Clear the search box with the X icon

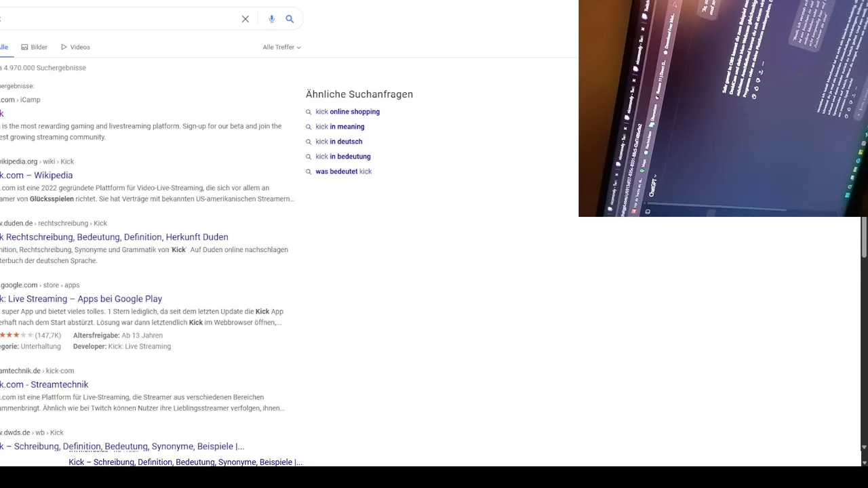(245, 19)
